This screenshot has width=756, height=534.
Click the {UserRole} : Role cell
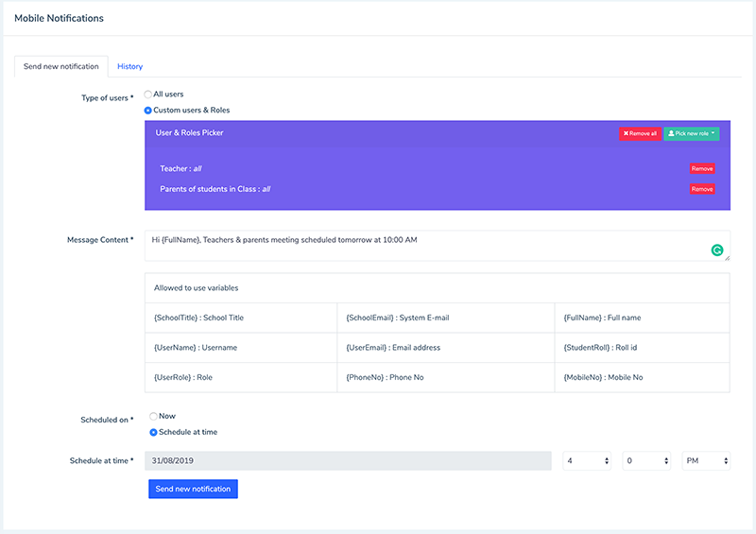coord(241,378)
